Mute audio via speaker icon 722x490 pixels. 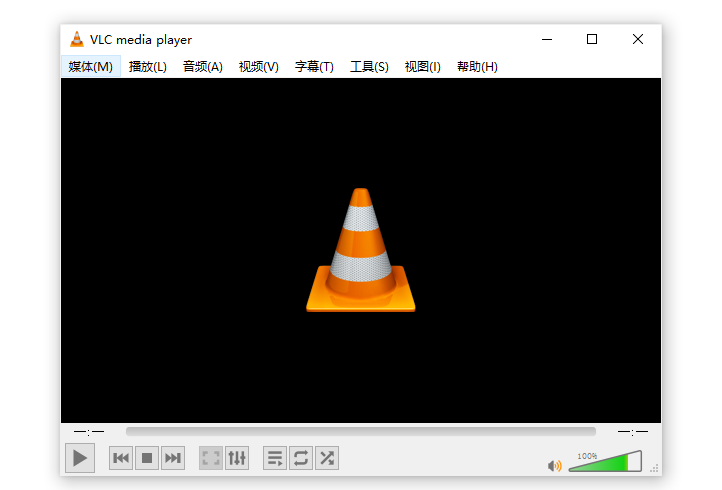pyautogui.click(x=555, y=465)
